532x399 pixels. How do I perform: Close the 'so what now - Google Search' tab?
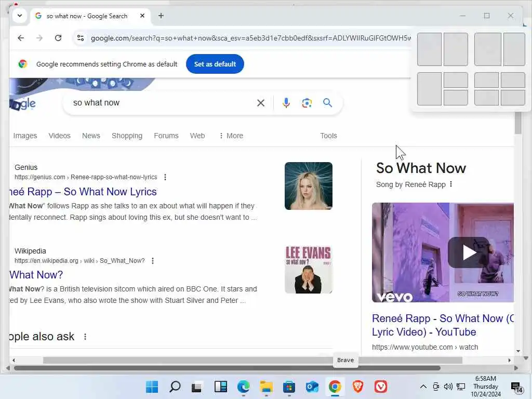142,16
